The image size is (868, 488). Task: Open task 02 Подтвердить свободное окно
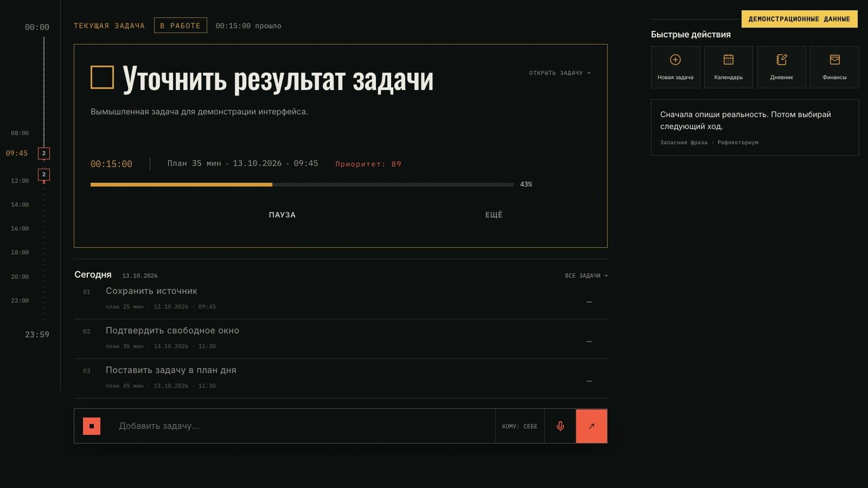click(341, 339)
